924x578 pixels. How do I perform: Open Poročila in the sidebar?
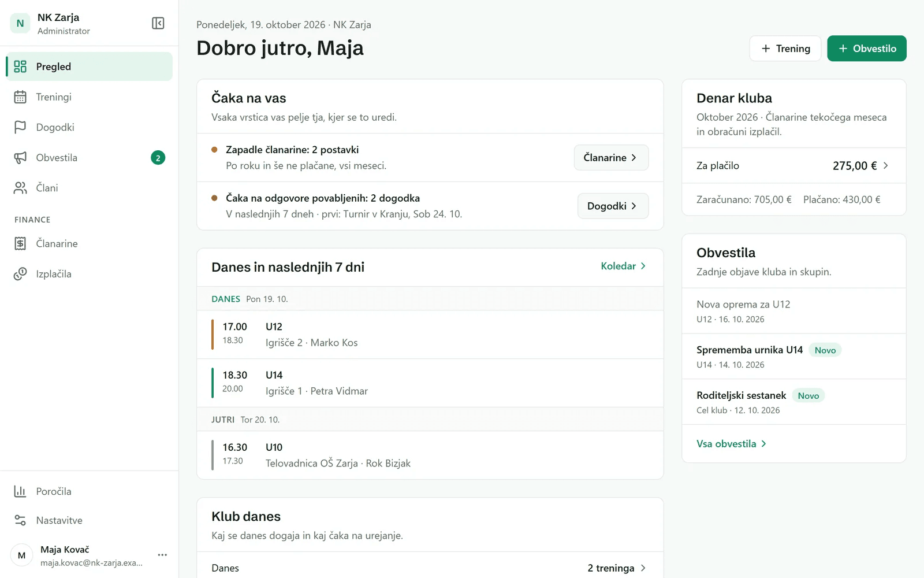[x=89, y=491]
